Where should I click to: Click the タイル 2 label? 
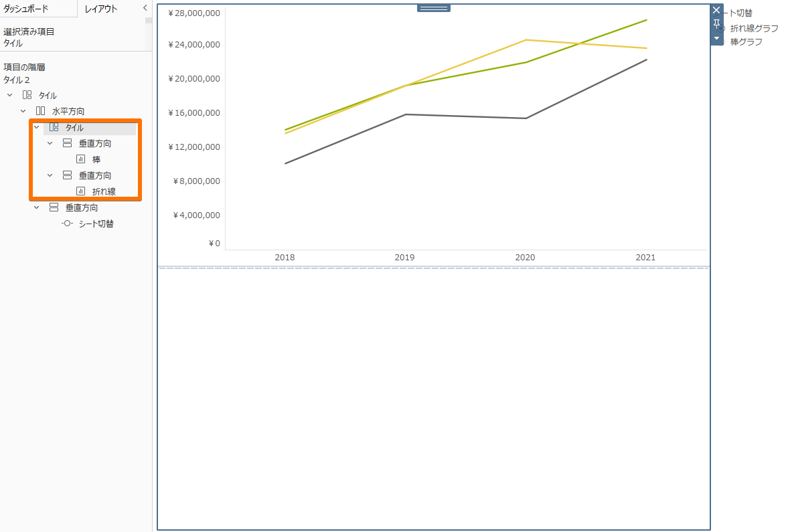[17, 80]
